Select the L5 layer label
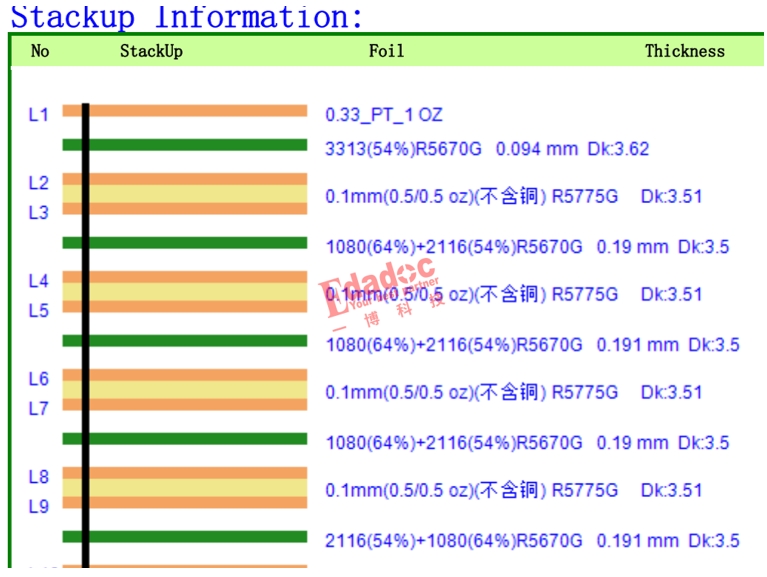This screenshot has width=767, height=577. click(x=39, y=311)
